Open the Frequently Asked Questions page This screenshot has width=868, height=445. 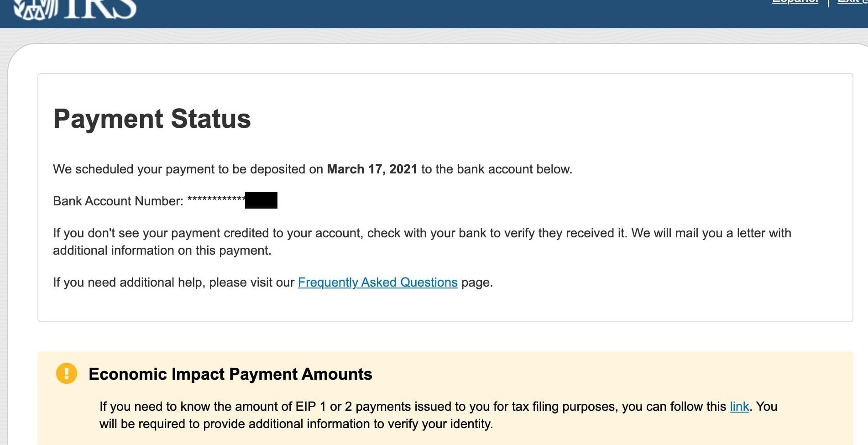(377, 282)
